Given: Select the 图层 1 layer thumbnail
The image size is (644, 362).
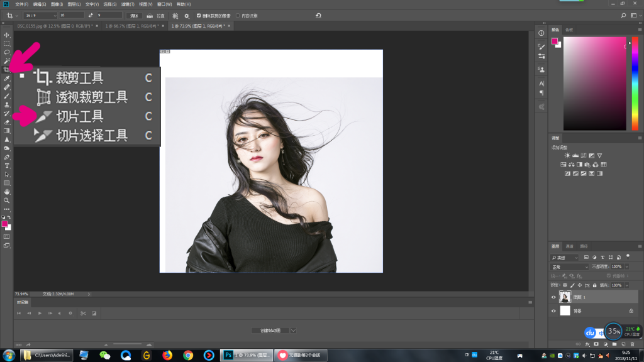Looking at the screenshot, I should pyautogui.click(x=565, y=297).
